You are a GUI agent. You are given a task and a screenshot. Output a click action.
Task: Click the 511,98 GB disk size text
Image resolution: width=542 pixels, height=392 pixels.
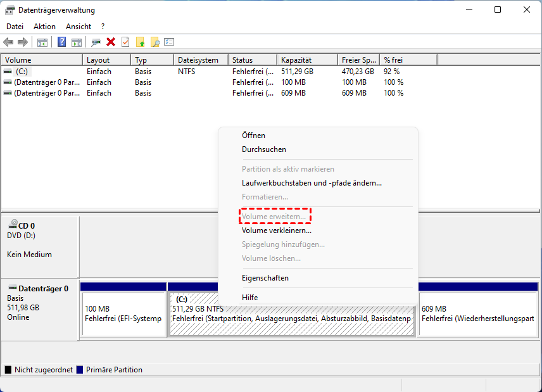[23, 308]
